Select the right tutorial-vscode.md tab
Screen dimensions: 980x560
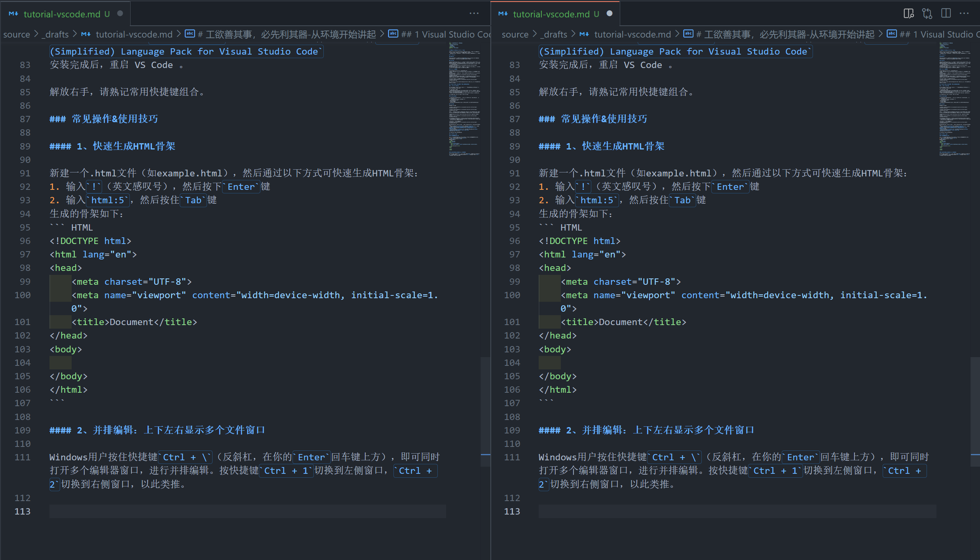click(x=551, y=14)
